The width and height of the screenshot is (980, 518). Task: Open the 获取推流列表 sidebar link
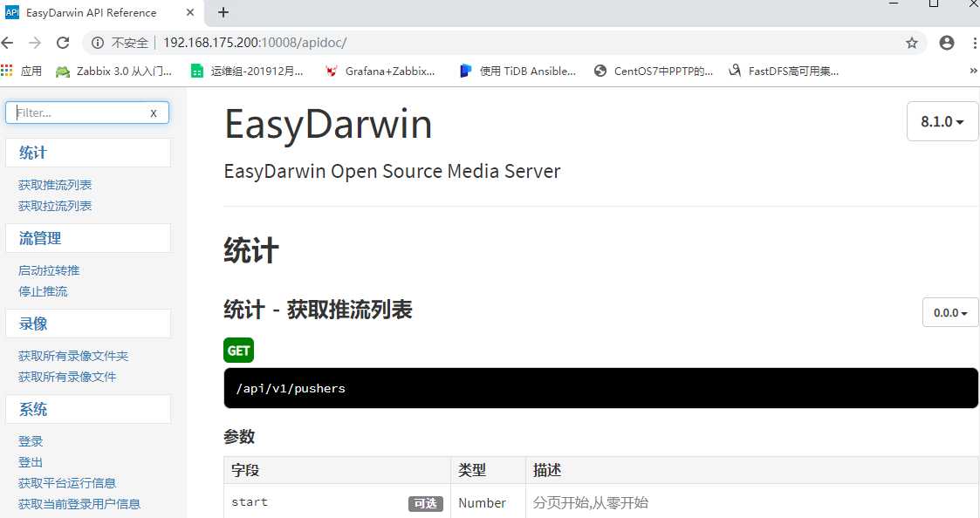tap(55, 185)
